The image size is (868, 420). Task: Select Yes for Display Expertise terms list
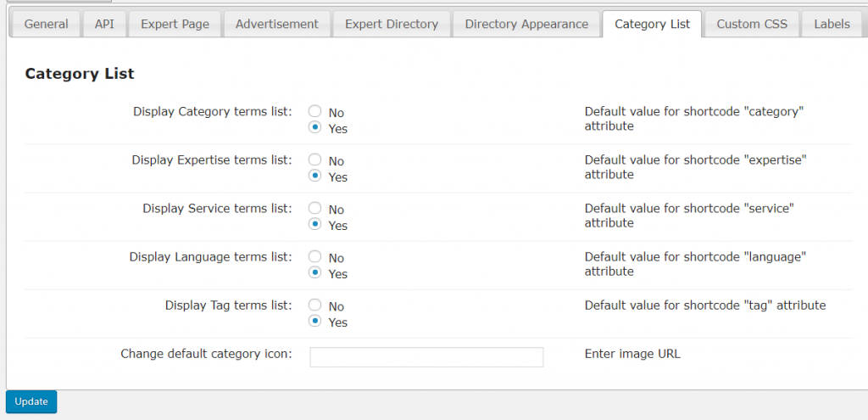pos(315,176)
